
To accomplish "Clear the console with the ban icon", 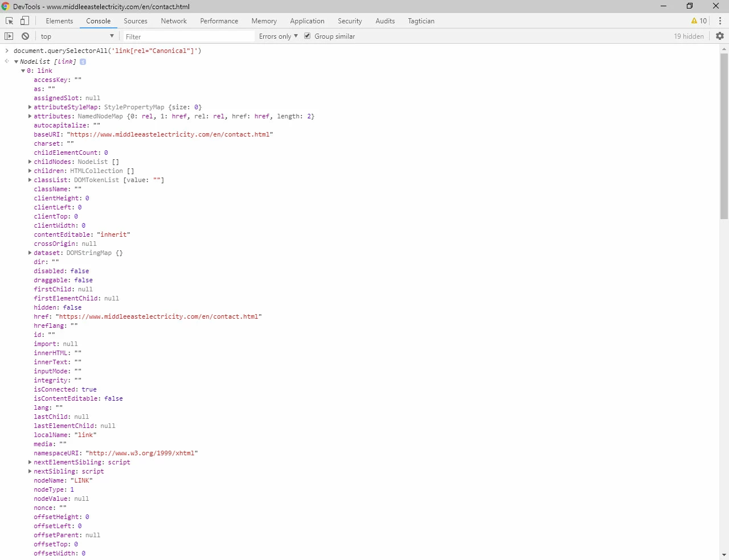I will [25, 36].
